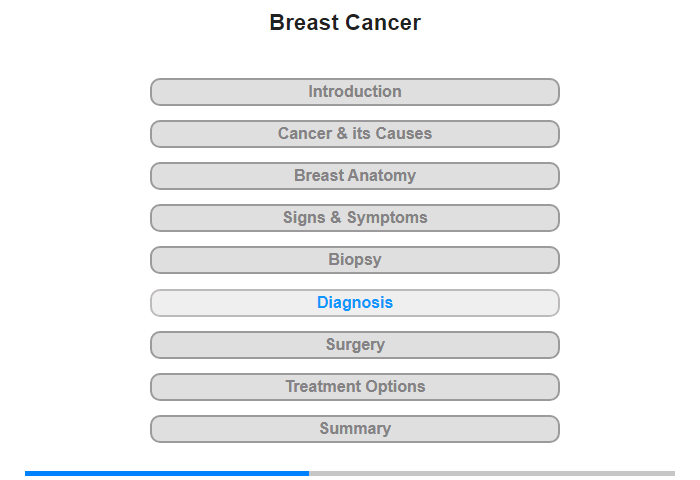Jump to the Summary section

[x=355, y=429]
